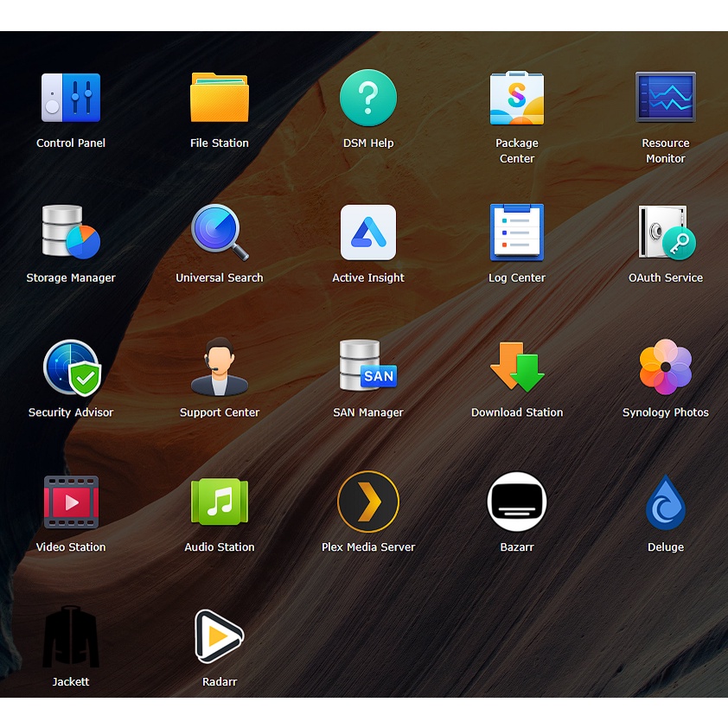
Task: Open the Bazarr app
Action: point(517,501)
